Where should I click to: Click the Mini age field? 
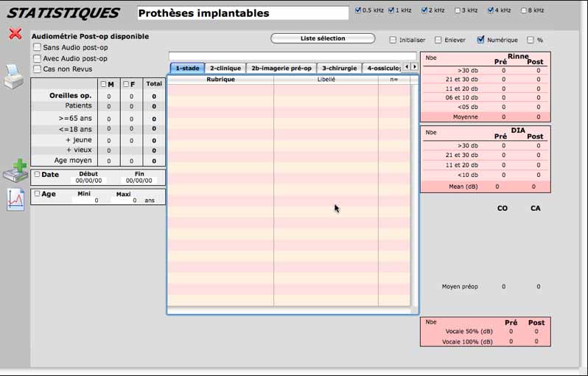tap(86, 201)
